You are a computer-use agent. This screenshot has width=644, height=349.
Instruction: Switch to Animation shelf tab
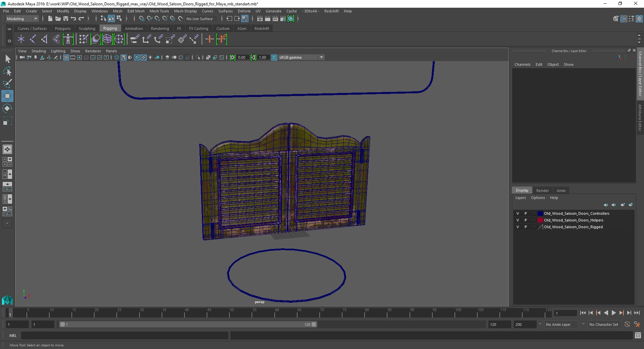coord(134,29)
